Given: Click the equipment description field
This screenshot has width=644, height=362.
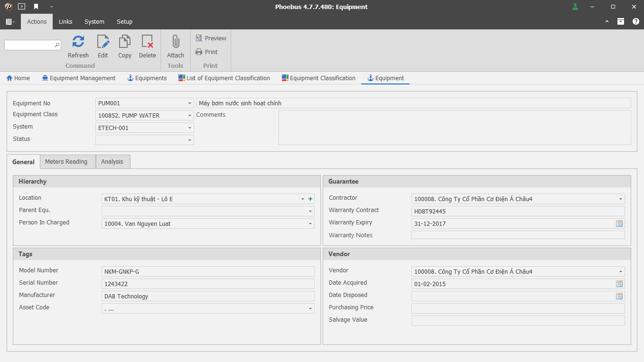Looking at the screenshot, I should tap(413, 103).
